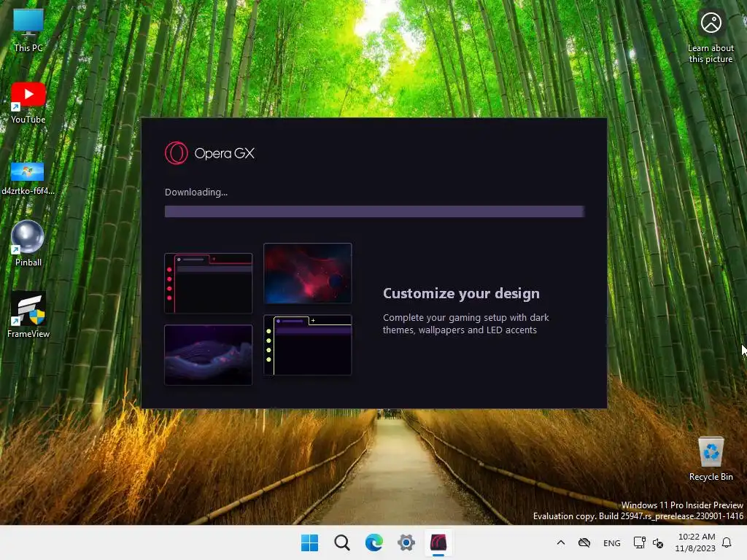The height and width of the screenshot is (560, 747).
Task: Open the Windows Start menu
Action: point(309,542)
